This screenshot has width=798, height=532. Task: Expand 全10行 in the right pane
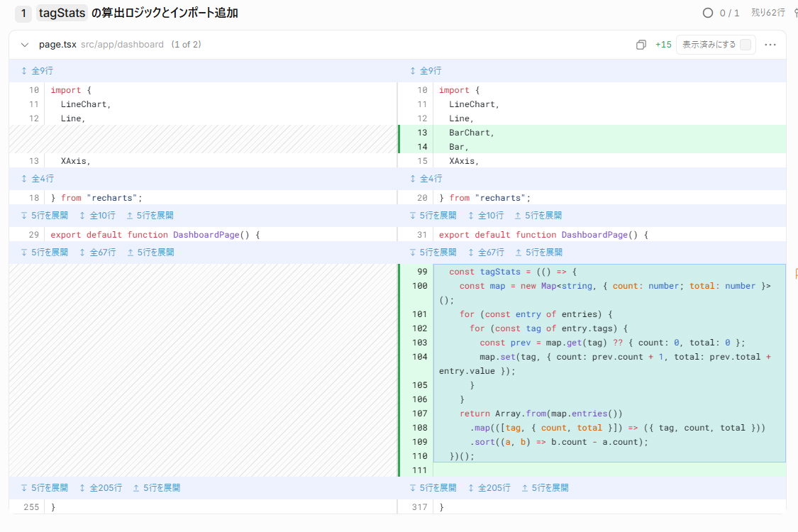(485, 216)
